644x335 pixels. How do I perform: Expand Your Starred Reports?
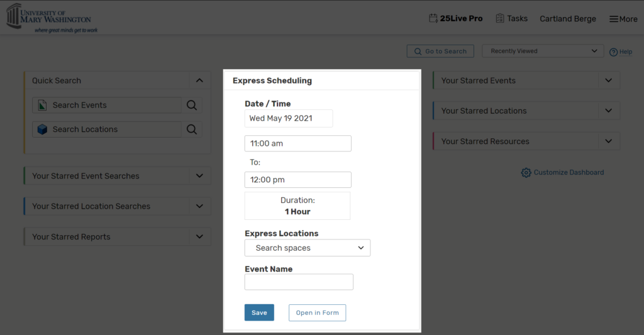199,236
